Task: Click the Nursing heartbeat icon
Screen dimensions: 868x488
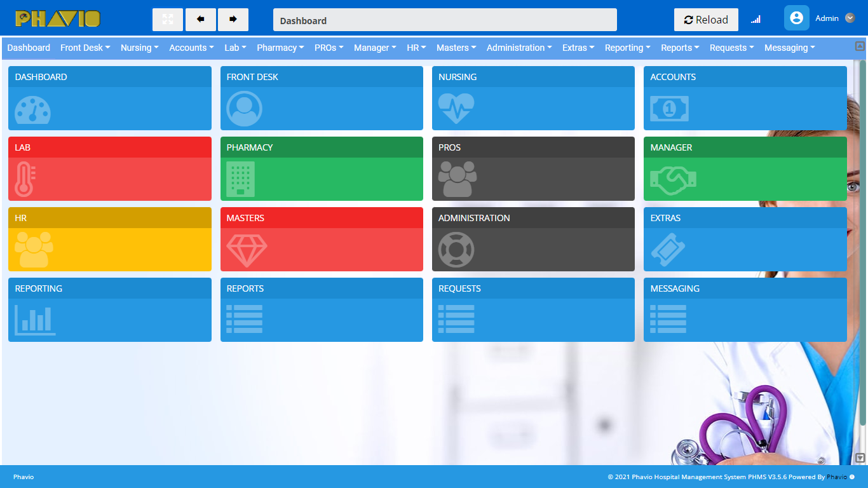Action: (x=456, y=109)
